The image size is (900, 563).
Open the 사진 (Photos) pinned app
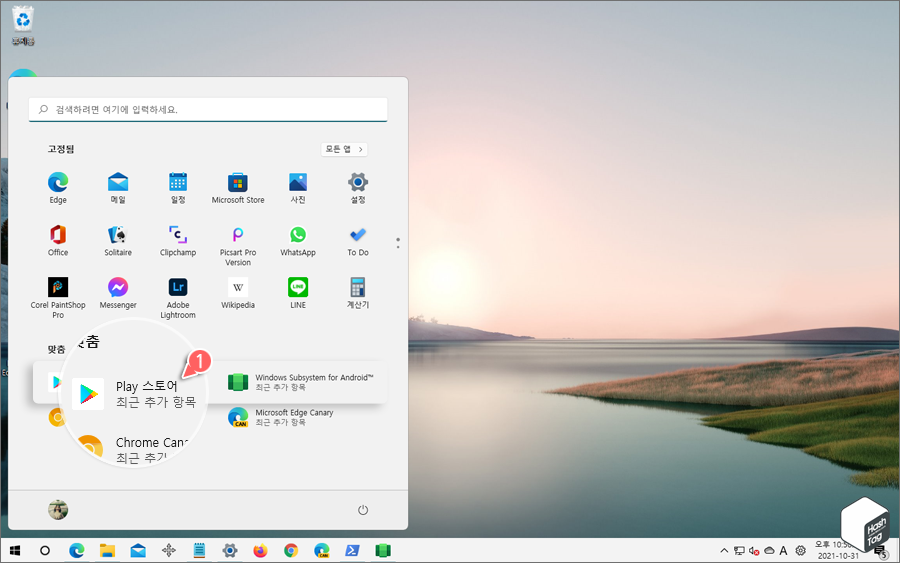coord(298,188)
